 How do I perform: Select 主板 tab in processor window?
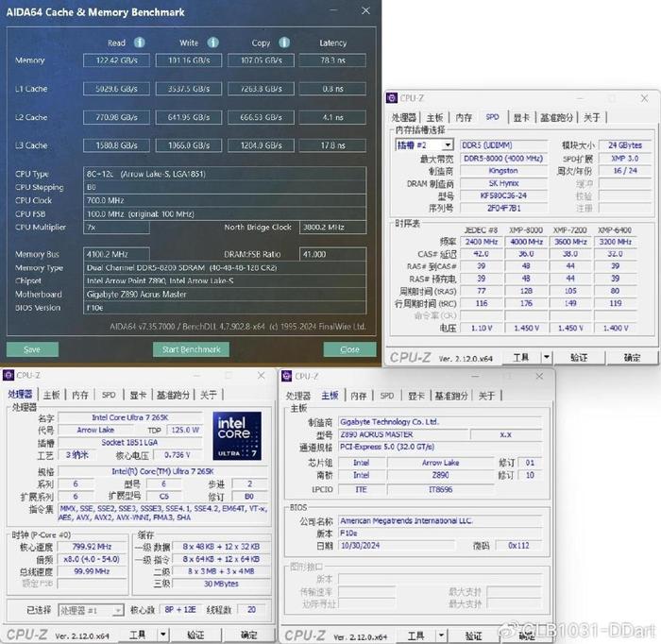click(x=51, y=395)
